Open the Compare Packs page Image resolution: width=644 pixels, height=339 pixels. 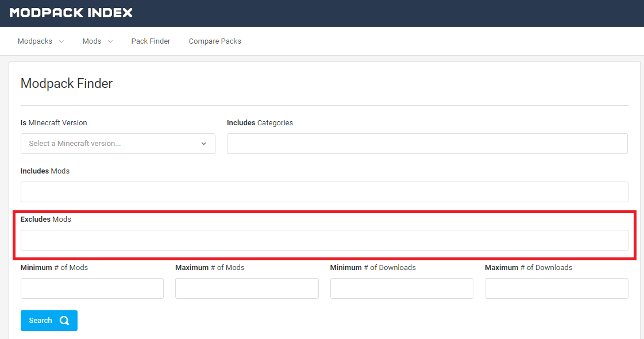click(215, 41)
